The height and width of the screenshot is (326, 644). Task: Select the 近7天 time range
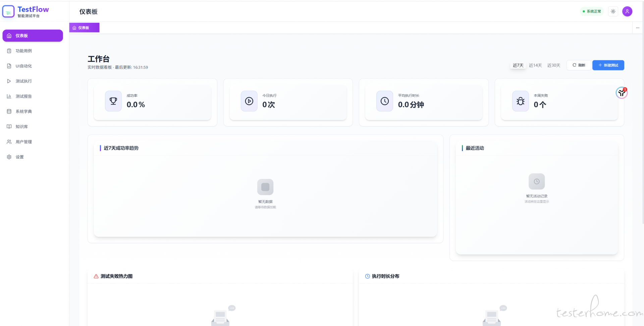(x=518, y=65)
